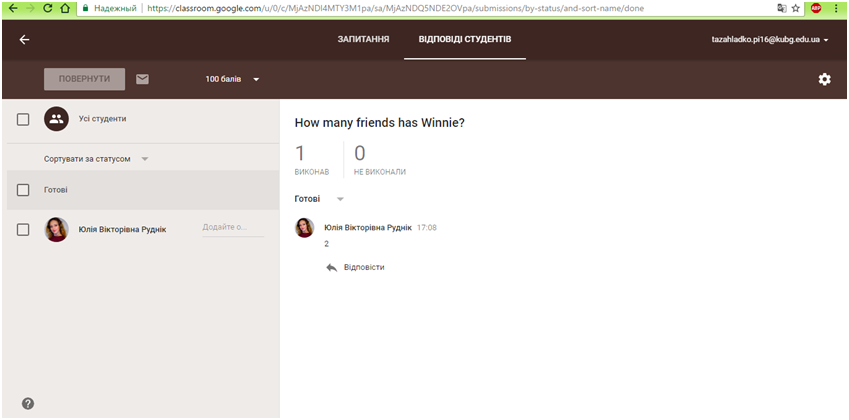849x420 pixels.
Task: Open the settings gear icon
Action: click(x=824, y=79)
